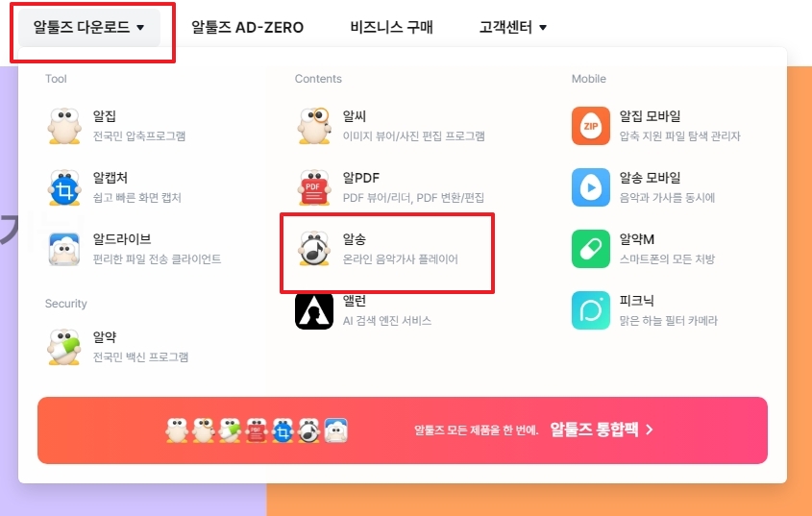Open the 알씨 product title link

pyautogui.click(x=355, y=116)
